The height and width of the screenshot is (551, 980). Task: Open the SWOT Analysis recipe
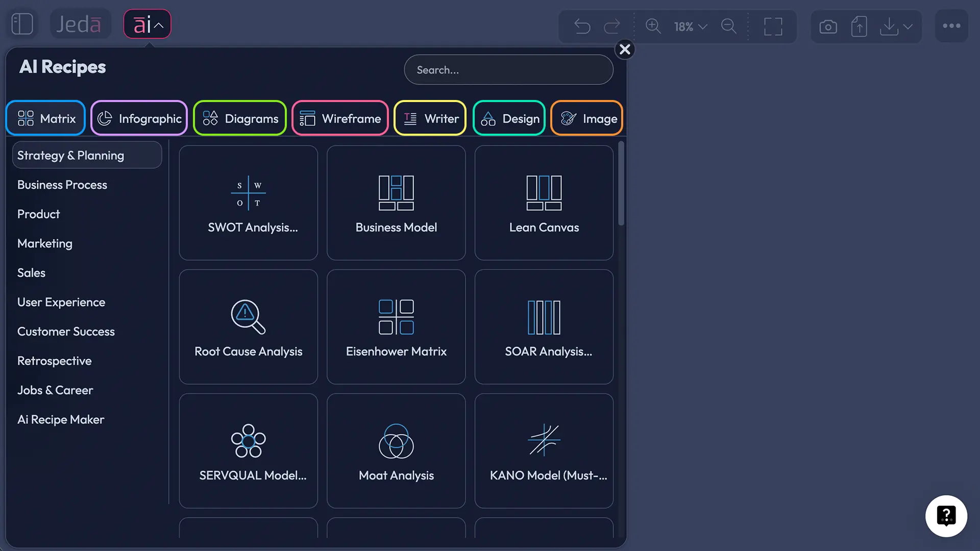(x=249, y=202)
